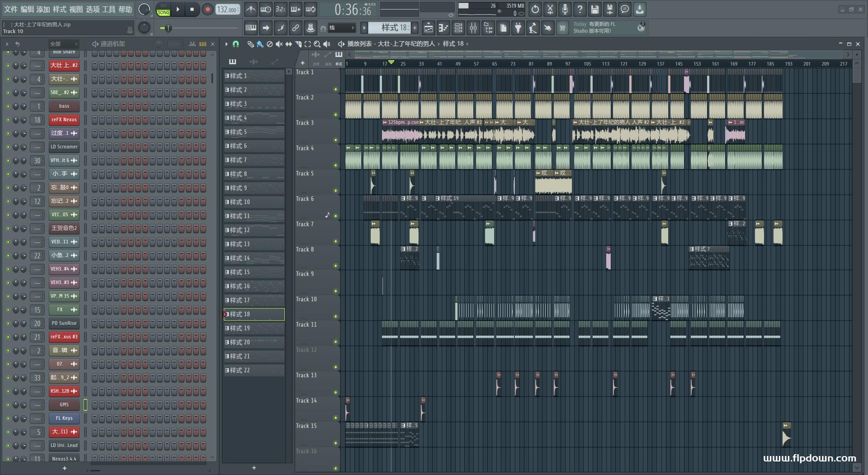The image size is (868, 475).
Task: Open the Playlist view icon
Action: [428, 28]
